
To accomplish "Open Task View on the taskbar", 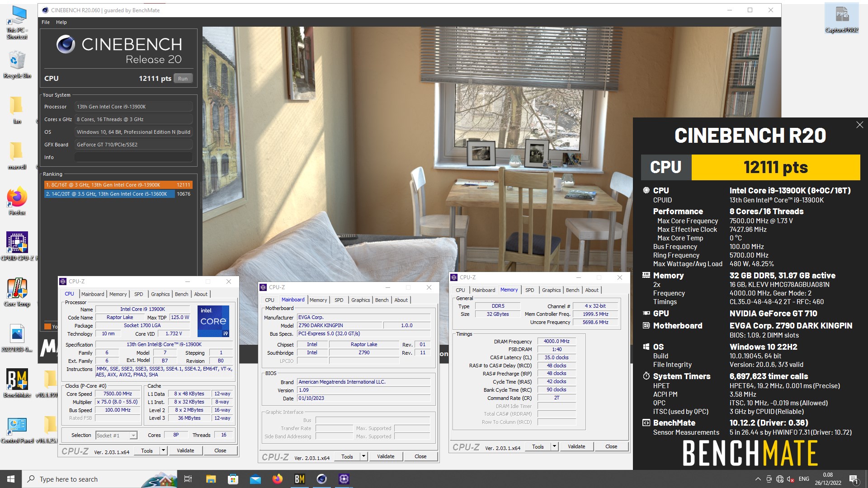I will click(188, 479).
